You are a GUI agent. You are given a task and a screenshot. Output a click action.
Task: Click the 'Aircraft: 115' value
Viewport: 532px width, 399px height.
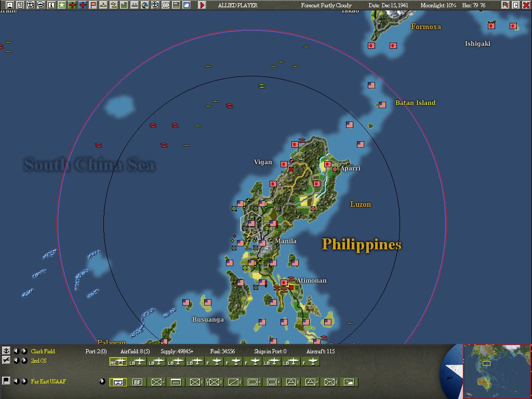click(x=321, y=351)
